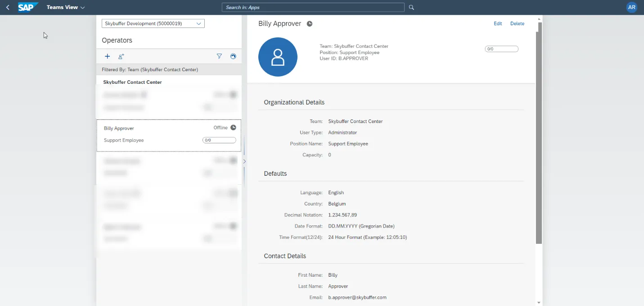
Task: Click the 0/0 indicator in Billy's list row
Action: [x=219, y=140]
